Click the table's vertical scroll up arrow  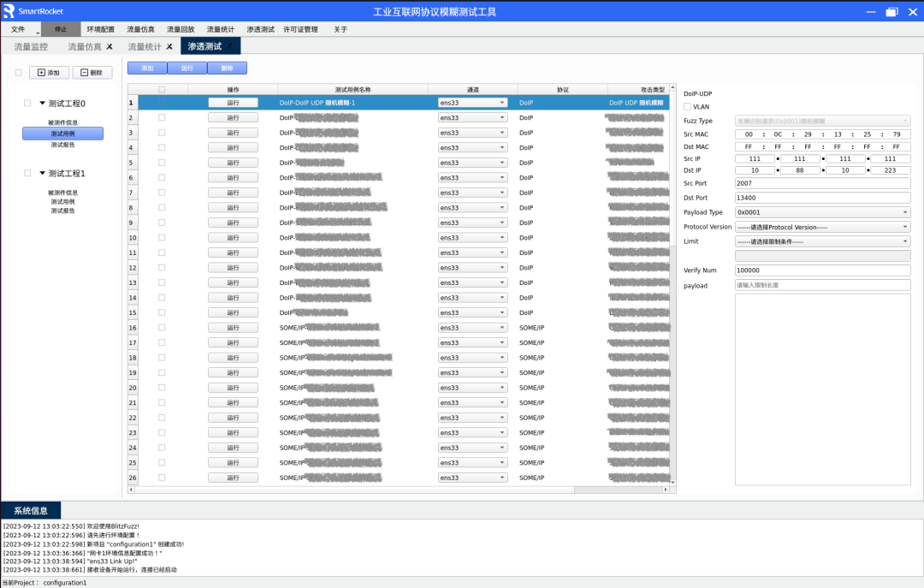(670, 87)
